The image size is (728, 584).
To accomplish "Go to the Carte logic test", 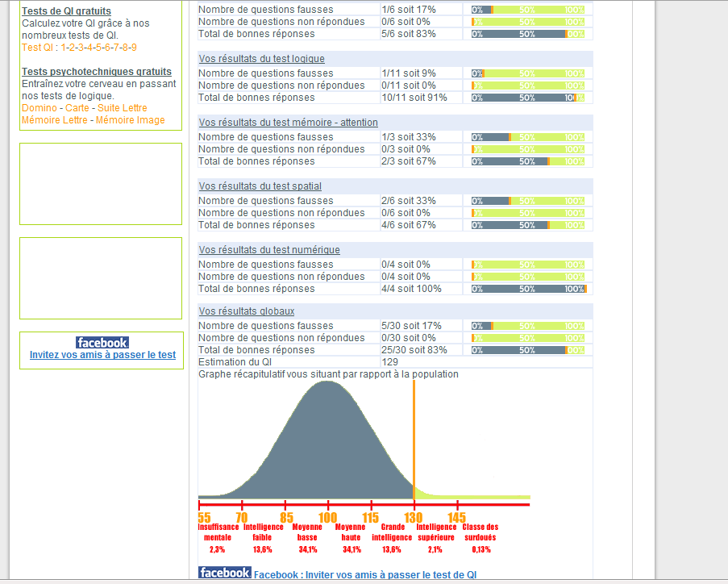I will click(x=77, y=108).
